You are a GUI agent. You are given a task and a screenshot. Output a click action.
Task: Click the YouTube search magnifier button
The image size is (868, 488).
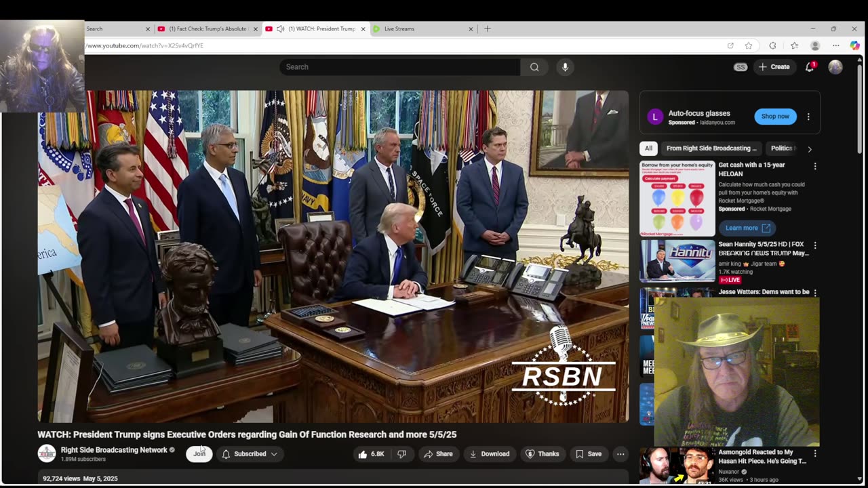(x=534, y=67)
